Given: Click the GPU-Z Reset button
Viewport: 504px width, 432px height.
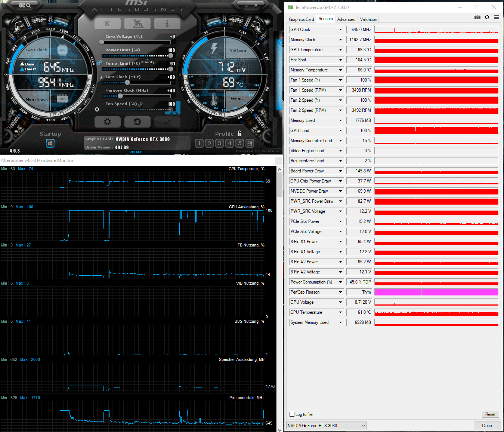Looking at the screenshot, I should (x=490, y=414).
